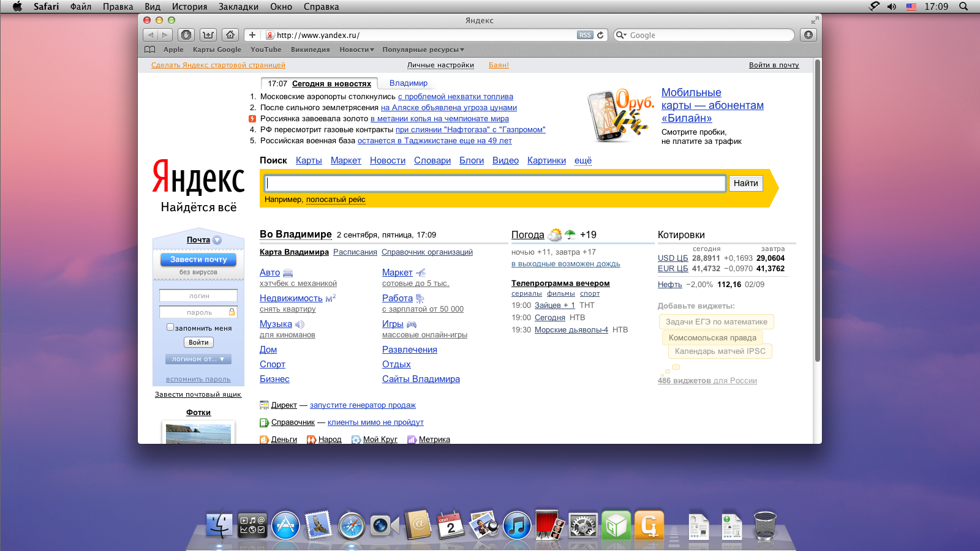Expand the "ещё" search categories link
Image resolution: width=980 pixels, height=551 pixels.
(x=583, y=160)
